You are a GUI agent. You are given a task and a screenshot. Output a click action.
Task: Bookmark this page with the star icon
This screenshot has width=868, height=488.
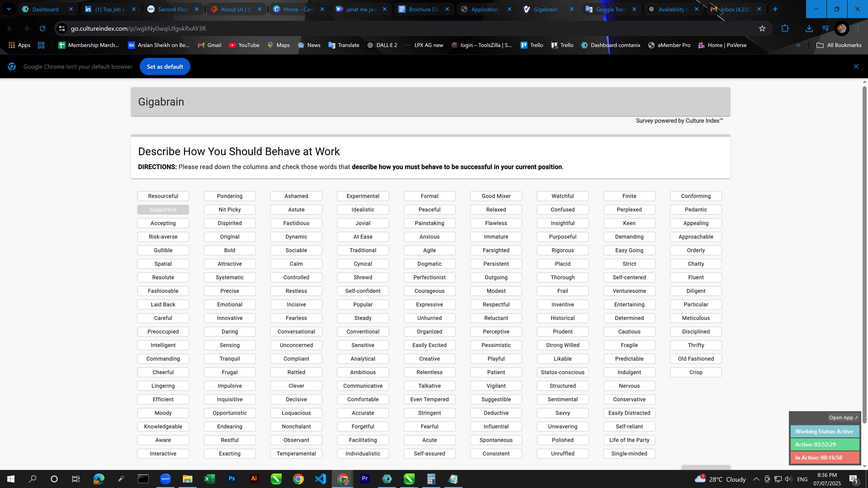tap(762, 29)
